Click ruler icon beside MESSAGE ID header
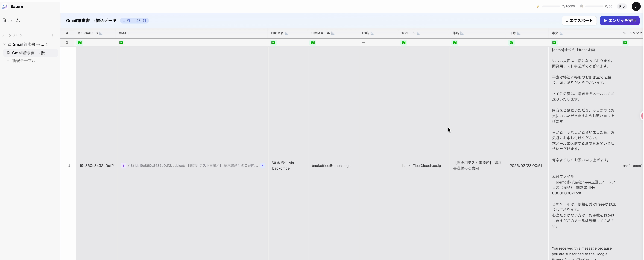 pyautogui.click(x=101, y=33)
